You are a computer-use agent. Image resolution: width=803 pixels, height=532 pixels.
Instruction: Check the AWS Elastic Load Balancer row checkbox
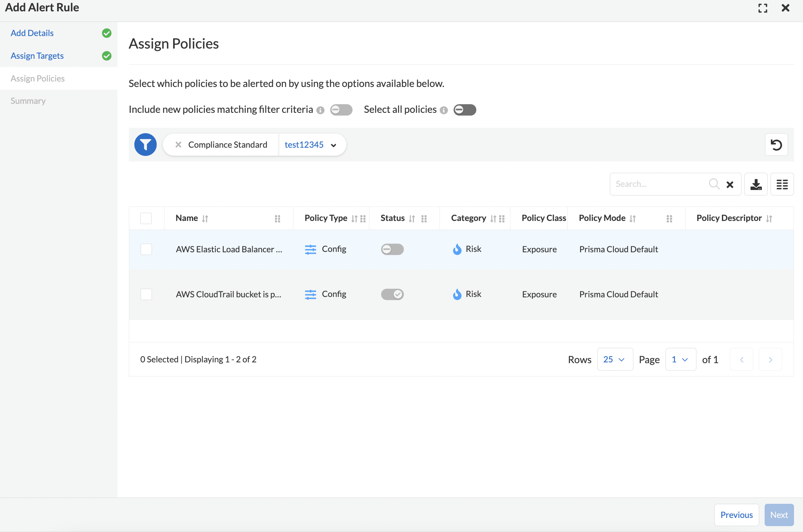pyautogui.click(x=146, y=249)
